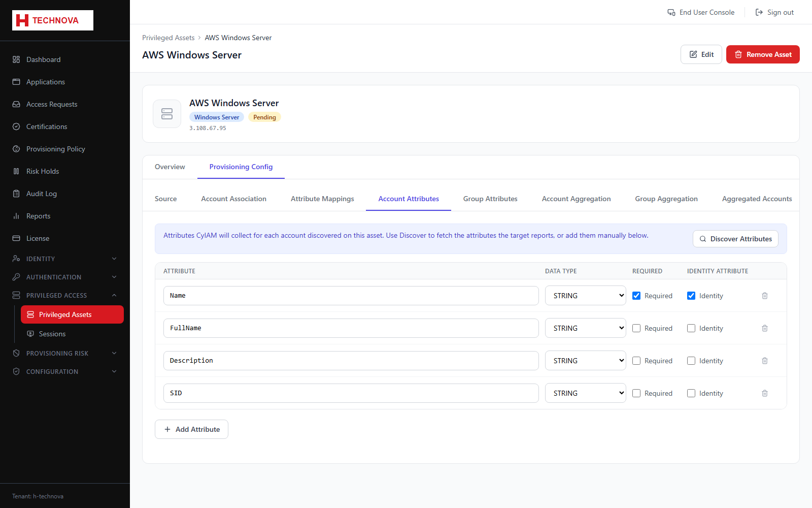
Task: Click the Privileged Assets breadcrumb link
Action: [x=168, y=38]
